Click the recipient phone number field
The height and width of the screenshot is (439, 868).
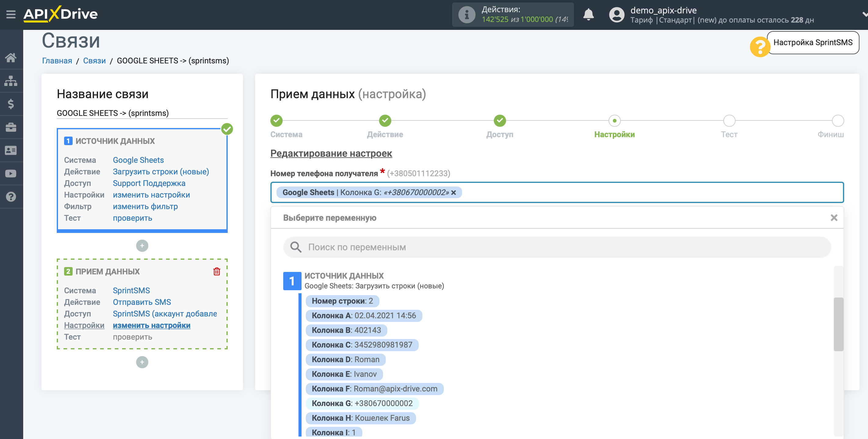tap(557, 193)
